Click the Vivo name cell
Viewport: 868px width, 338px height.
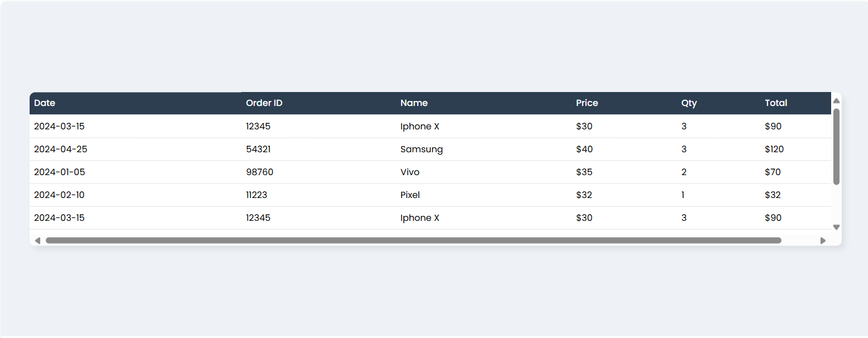pos(410,172)
